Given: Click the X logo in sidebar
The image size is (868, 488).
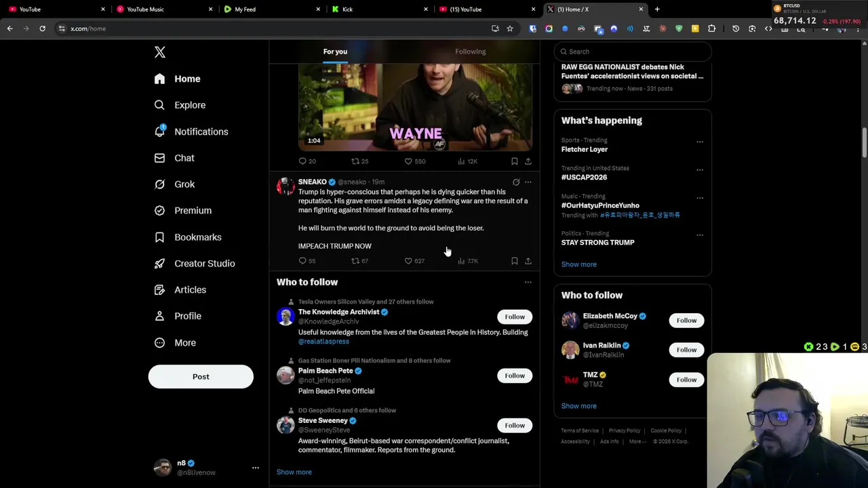Looking at the screenshot, I should coord(159,52).
